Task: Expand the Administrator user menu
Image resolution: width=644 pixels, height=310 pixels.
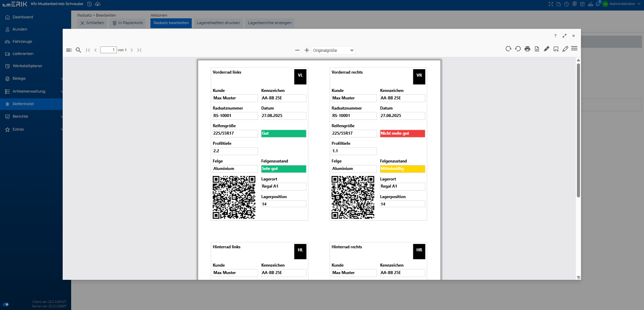Action: point(639,4)
